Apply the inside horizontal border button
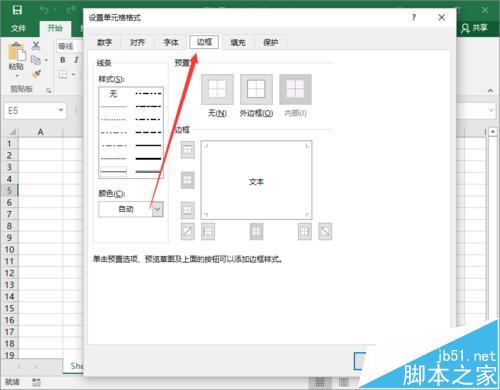The image size is (500, 390). coord(188,180)
